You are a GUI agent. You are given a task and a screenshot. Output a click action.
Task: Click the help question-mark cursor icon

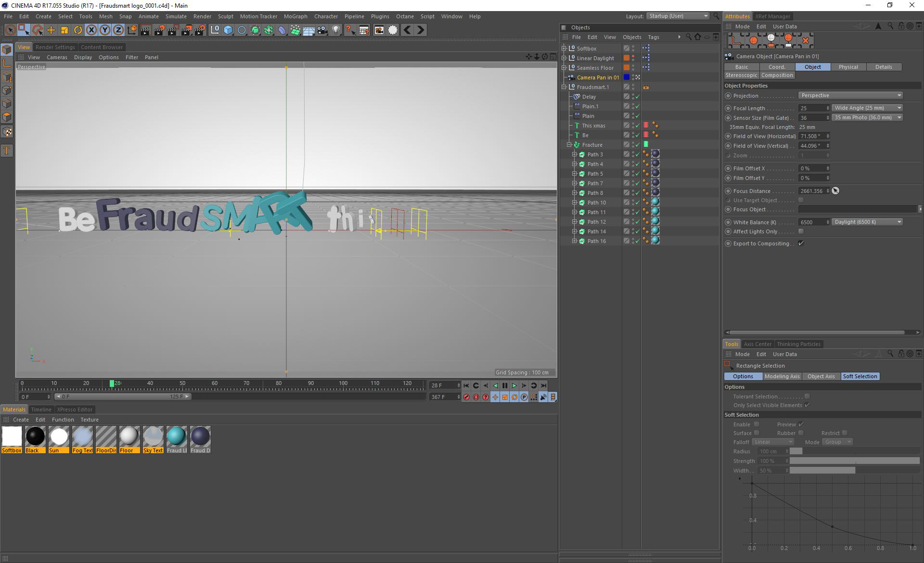(350, 30)
